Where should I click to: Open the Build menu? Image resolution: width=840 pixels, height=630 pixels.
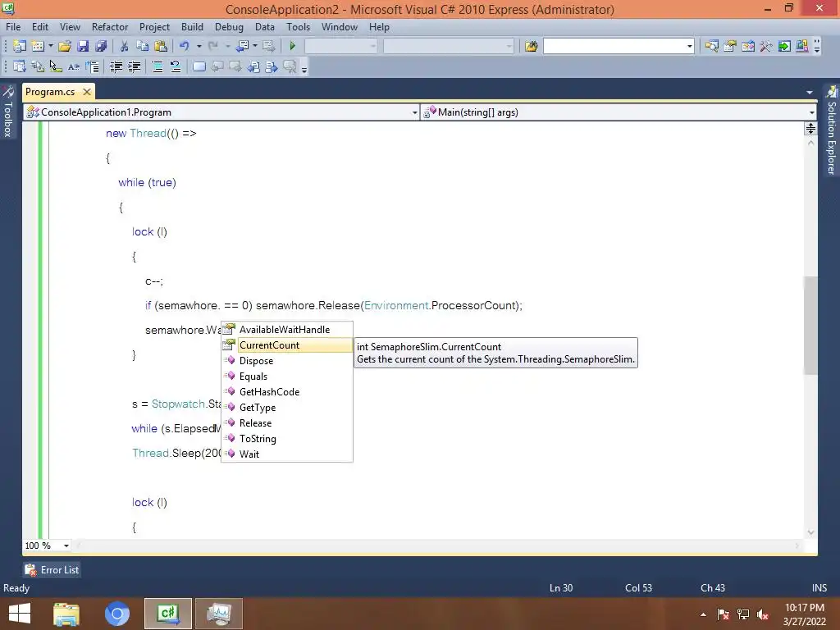[x=192, y=27]
